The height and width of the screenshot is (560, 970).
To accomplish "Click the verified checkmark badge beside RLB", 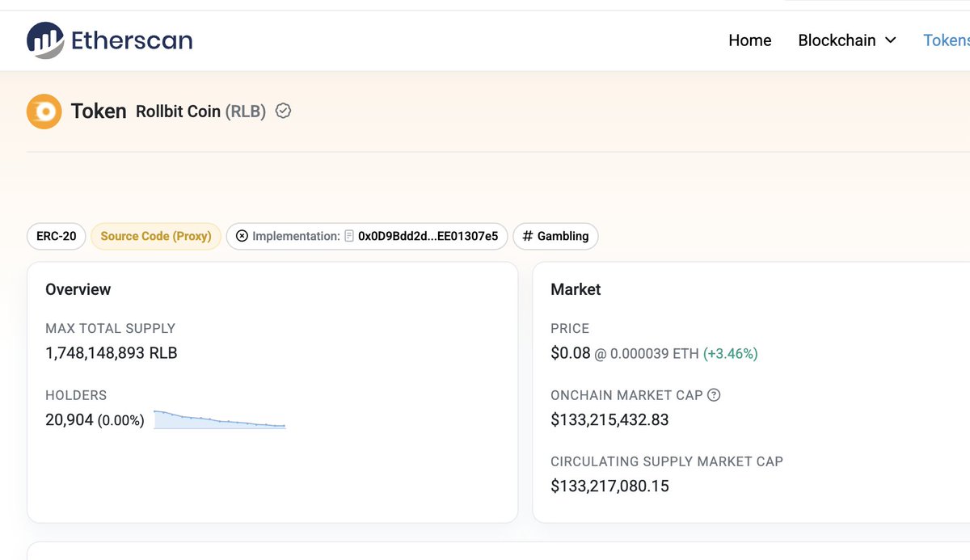I will 283,112.
